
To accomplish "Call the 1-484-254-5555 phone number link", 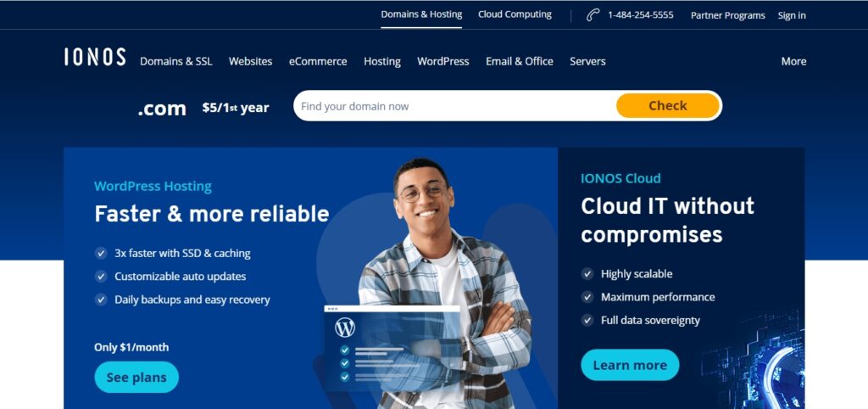I will [641, 15].
